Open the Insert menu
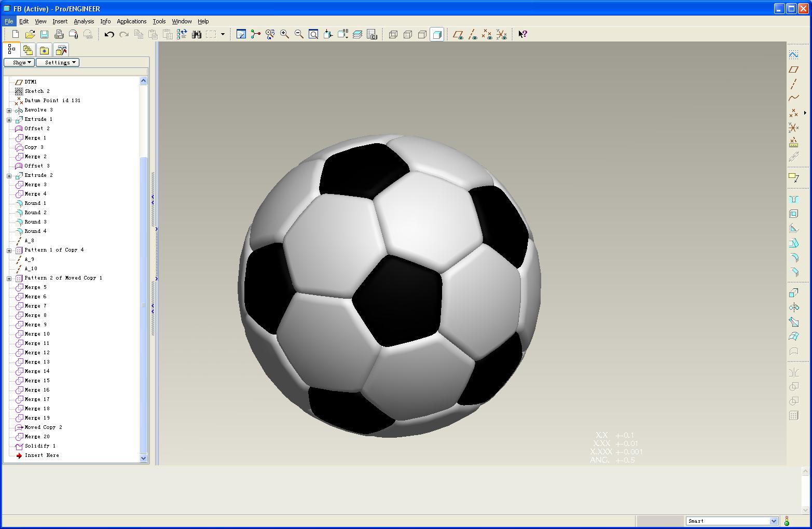The width and height of the screenshot is (812, 529). (60, 21)
